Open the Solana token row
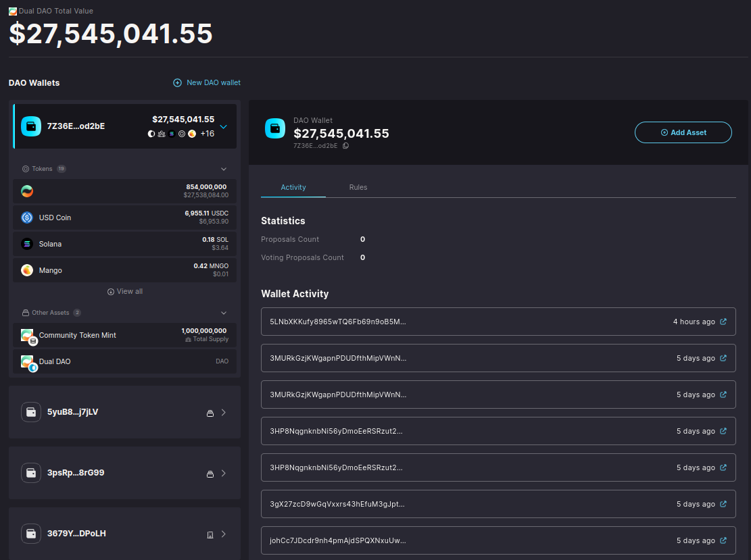Screen dimensions: 751x560 pyautogui.click(x=124, y=244)
